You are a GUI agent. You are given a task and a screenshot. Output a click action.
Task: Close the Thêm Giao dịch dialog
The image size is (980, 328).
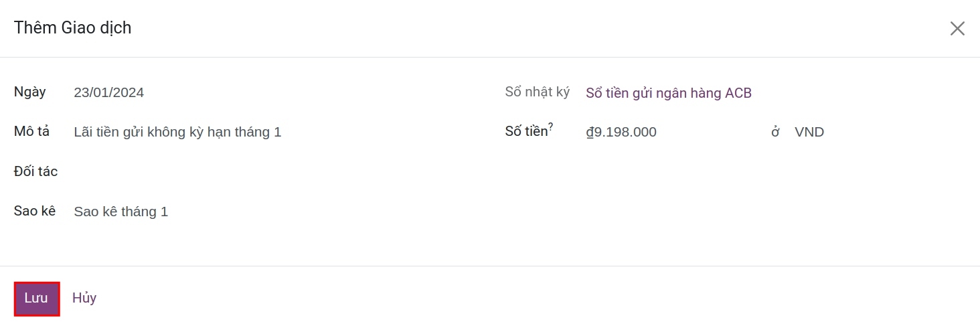(x=957, y=28)
